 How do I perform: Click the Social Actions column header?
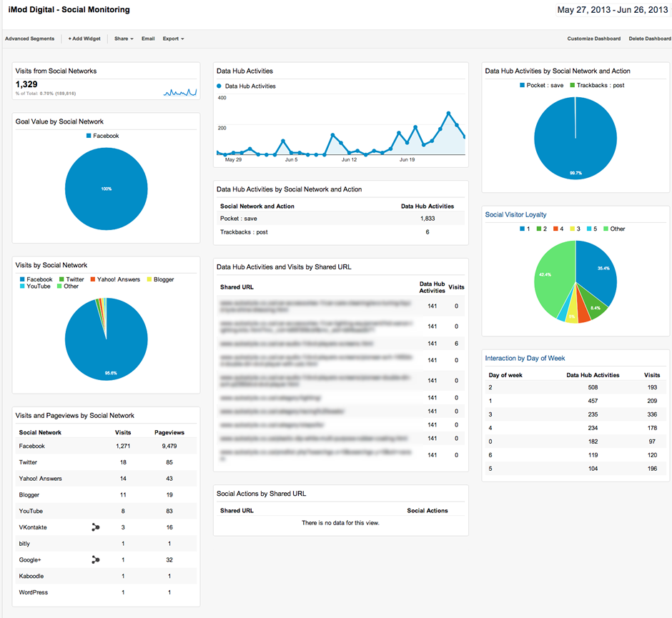click(428, 511)
